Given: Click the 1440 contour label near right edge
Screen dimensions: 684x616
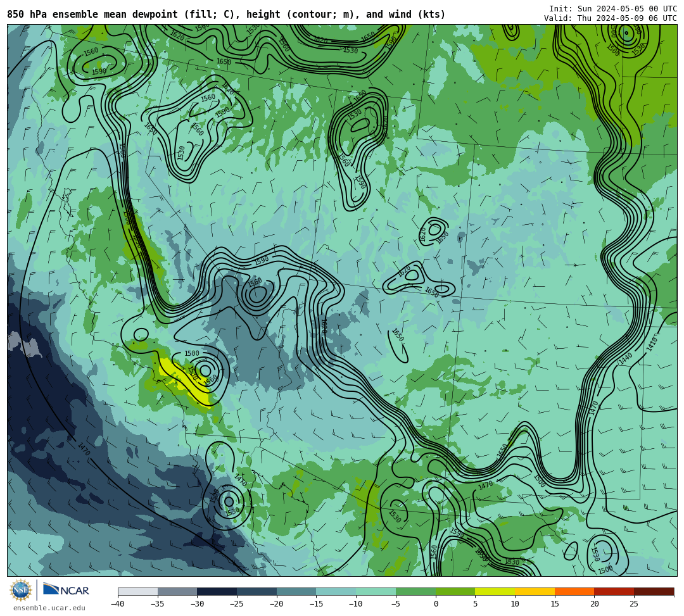Looking at the screenshot, I should click(625, 359).
